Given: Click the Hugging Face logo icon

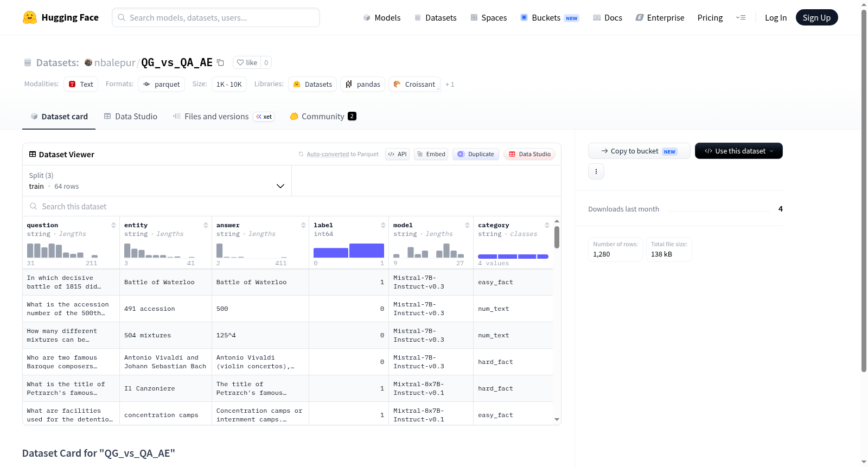Looking at the screenshot, I should click(x=30, y=17).
